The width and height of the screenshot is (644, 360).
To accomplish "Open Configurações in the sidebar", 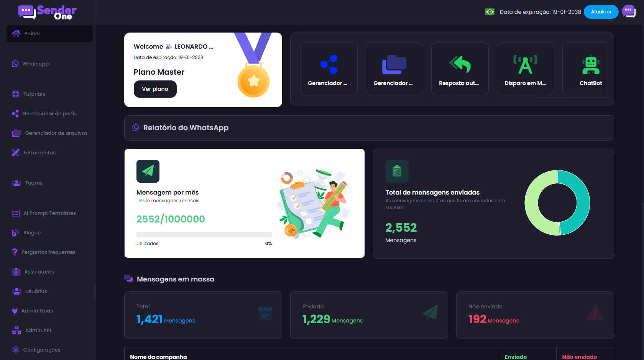I will (42, 350).
